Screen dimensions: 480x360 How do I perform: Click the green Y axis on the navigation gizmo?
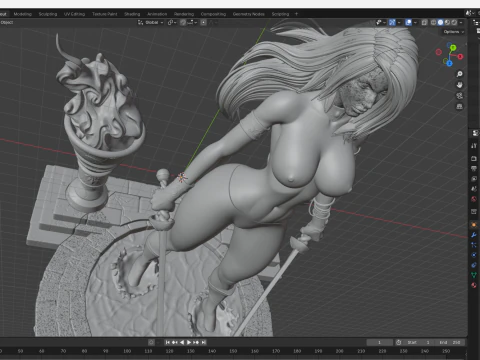[x=453, y=48]
